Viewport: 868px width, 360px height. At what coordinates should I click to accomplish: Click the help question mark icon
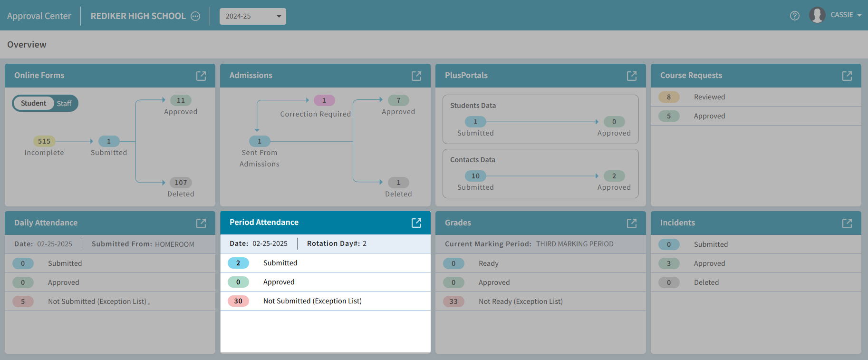coord(795,16)
